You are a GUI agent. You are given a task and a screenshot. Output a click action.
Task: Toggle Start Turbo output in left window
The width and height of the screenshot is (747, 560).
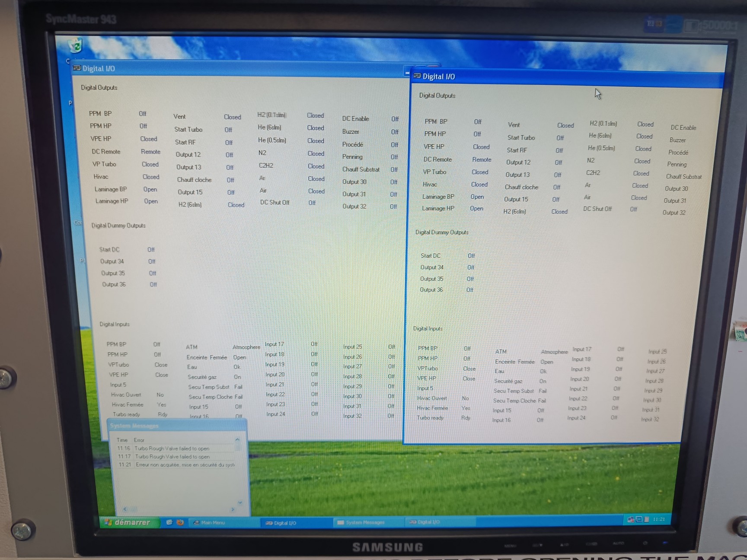point(228,130)
